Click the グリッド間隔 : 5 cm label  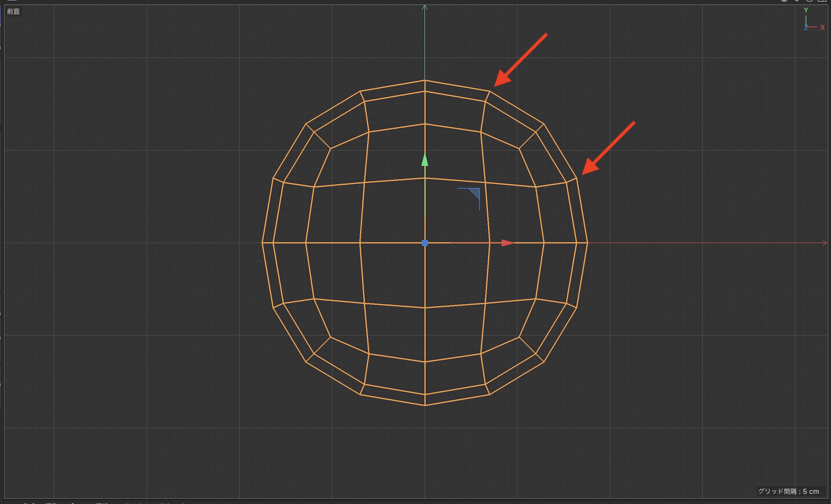pyautogui.click(x=788, y=491)
